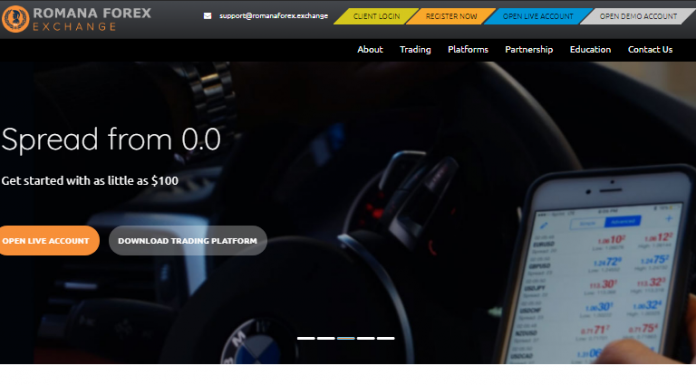Click the Register Now button
This screenshot has width=696, height=385.
pos(451,16)
